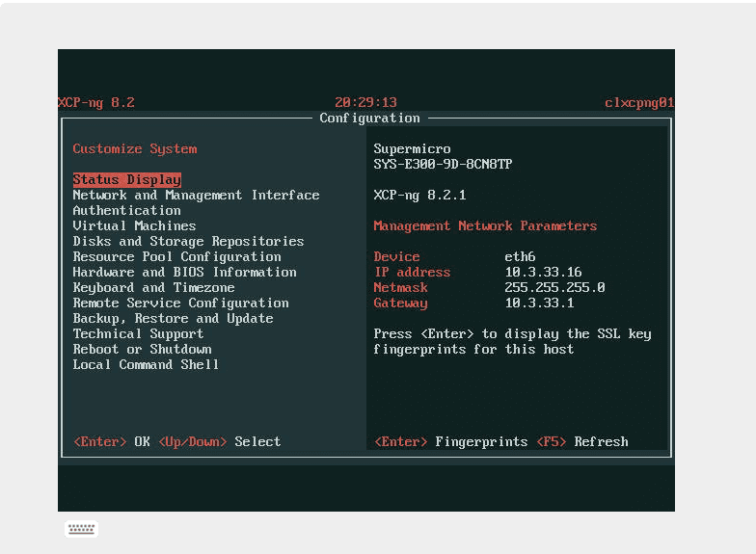
Task: Click the model SYS-E300-9D-8CN8TP
Action: tap(444, 164)
